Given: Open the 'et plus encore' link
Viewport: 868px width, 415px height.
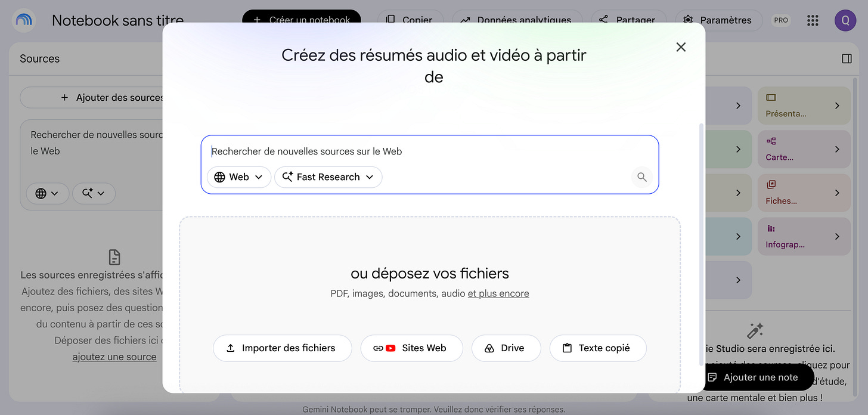Looking at the screenshot, I should point(498,293).
